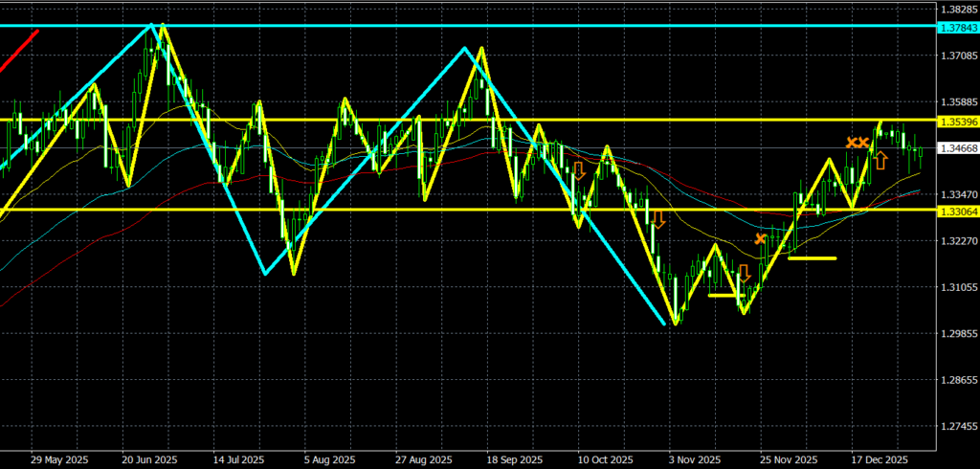The image size is (980, 469).
Task: Click the short yellow line near 1.31055 level
Action: pyautogui.click(x=724, y=296)
